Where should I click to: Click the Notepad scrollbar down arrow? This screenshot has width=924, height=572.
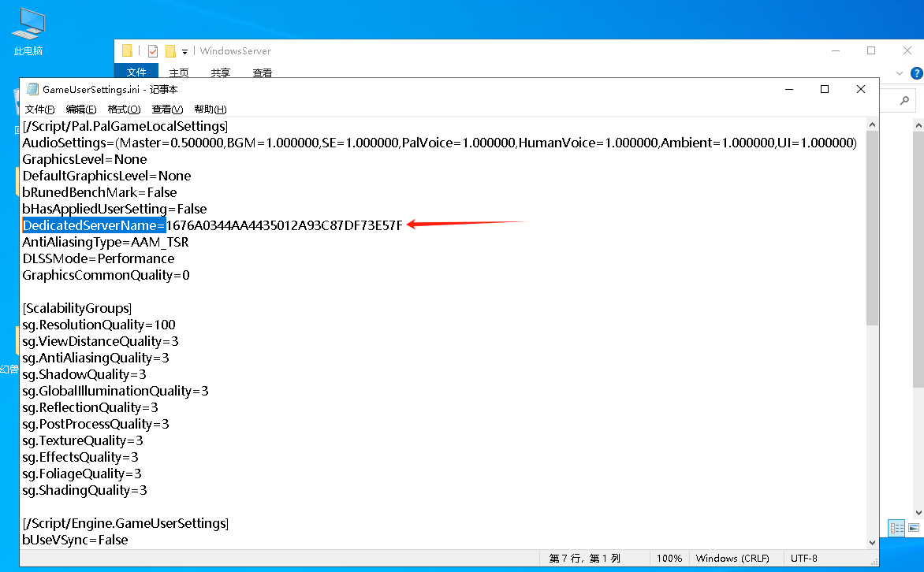[872, 541]
